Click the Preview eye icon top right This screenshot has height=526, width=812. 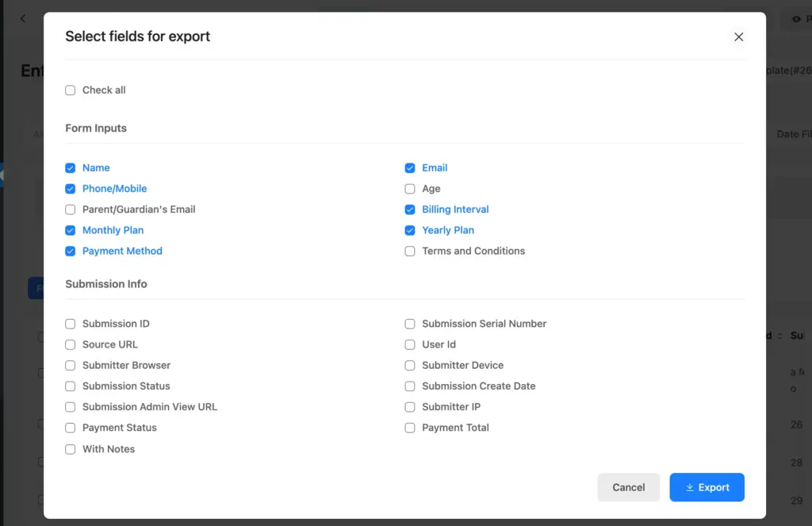(x=796, y=18)
